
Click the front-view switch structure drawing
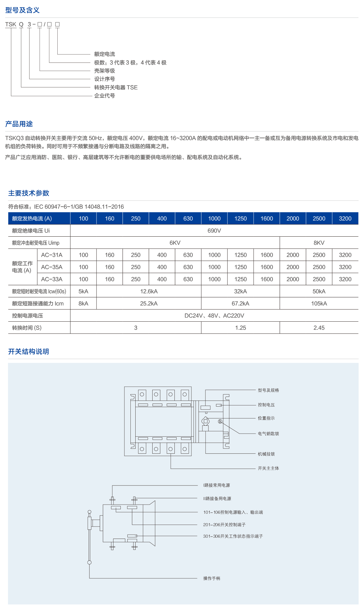click(x=177, y=421)
